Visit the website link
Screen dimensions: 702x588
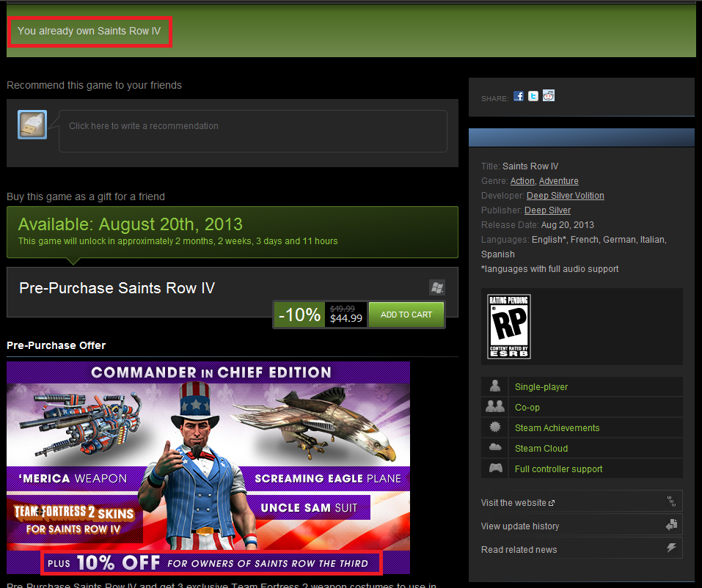click(518, 502)
